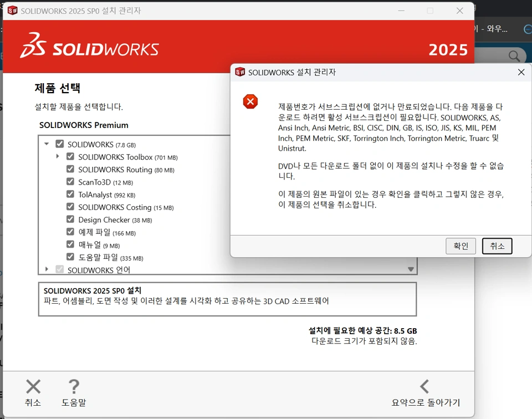This screenshot has height=419, width=532.
Task: Select the SOLIDWORKS Costing (15 MB) row text
Action: pos(126,207)
